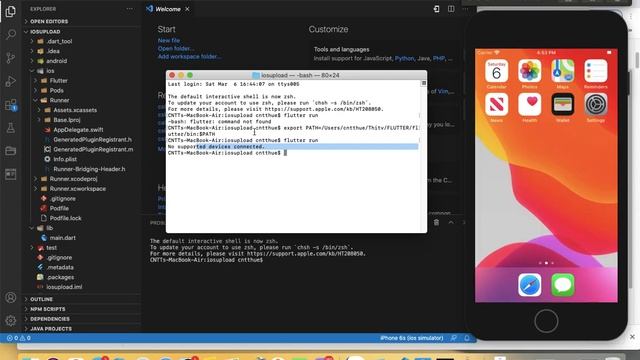Screen dimensions: 640x360
Task: Expand the .idea folder
Action: click(x=53, y=51)
